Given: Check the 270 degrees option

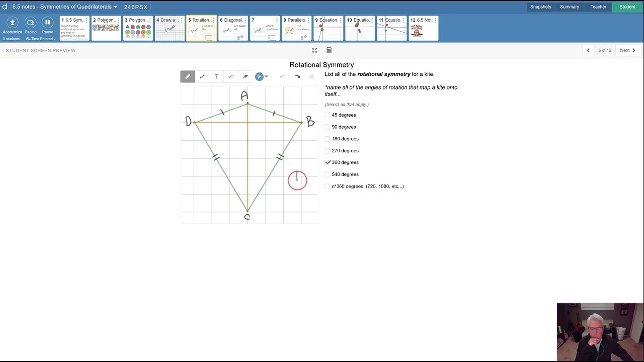Looking at the screenshot, I should pyautogui.click(x=328, y=151).
